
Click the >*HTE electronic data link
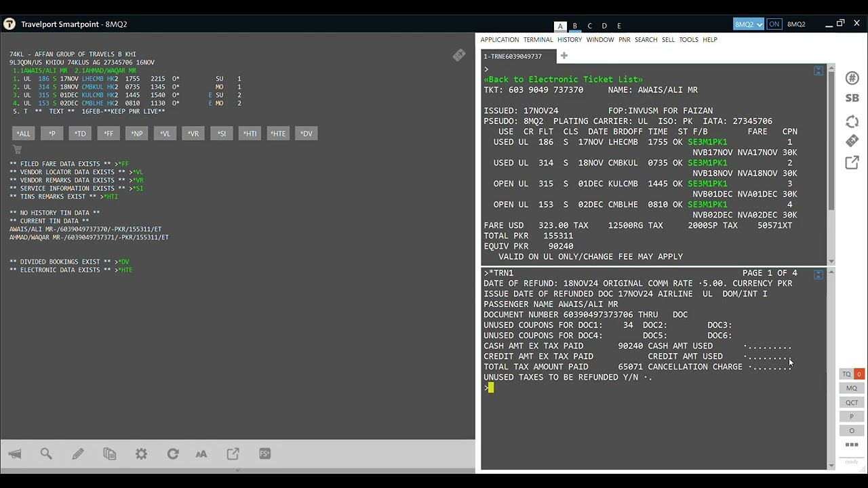[x=124, y=270]
